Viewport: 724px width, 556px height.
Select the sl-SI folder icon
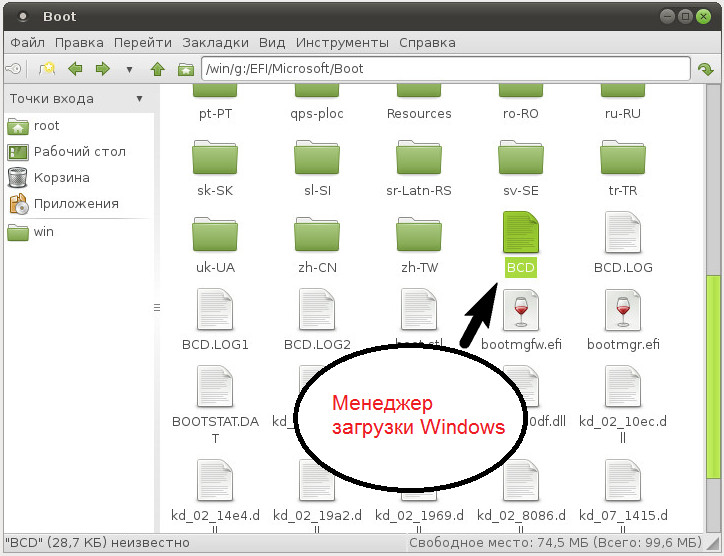click(x=317, y=157)
